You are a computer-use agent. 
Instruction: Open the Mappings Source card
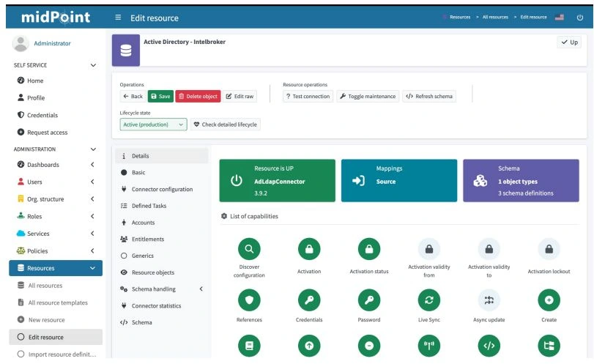399,181
